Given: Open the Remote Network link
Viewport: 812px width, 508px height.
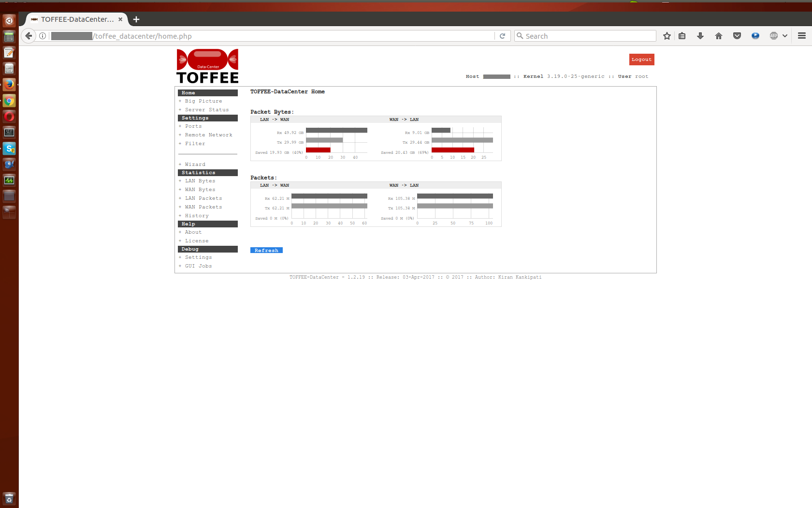Looking at the screenshot, I should [x=208, y=135].
